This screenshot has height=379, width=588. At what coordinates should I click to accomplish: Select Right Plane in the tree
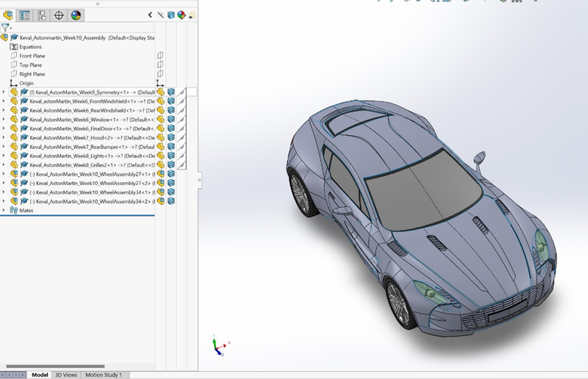point(32,74)
